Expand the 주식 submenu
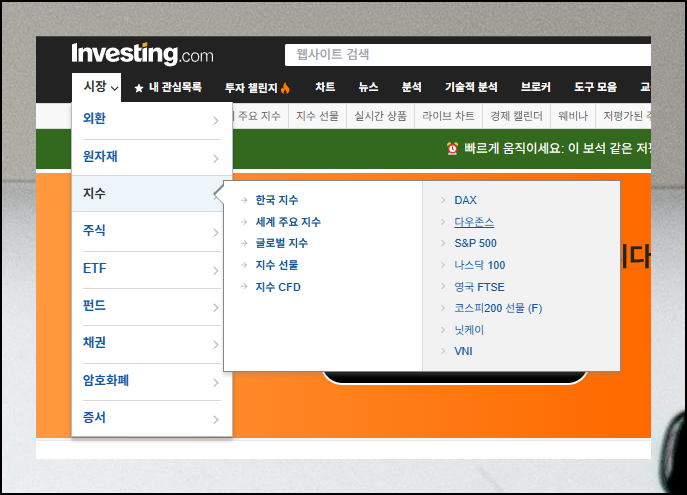The width and height of the screenshot is (687, 495). tap(152, 231)
